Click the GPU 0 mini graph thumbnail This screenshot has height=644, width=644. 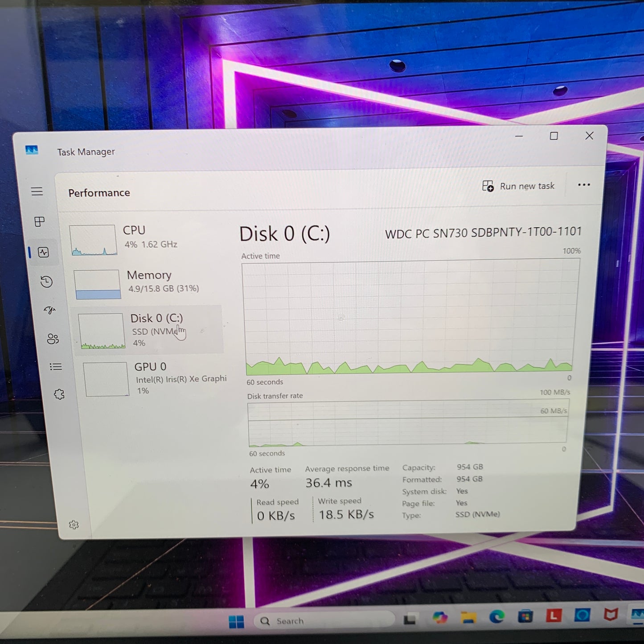(x=106, y=379)
